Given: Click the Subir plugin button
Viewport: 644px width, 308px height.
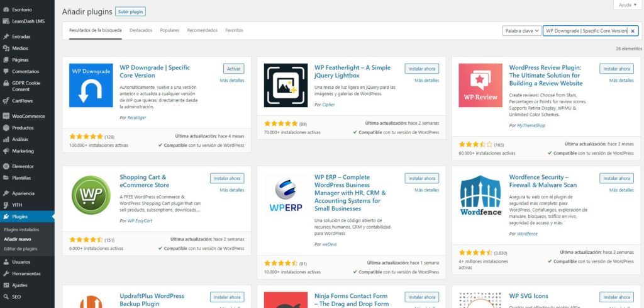Looking at the screenshot, I should (x=130, y=12).
